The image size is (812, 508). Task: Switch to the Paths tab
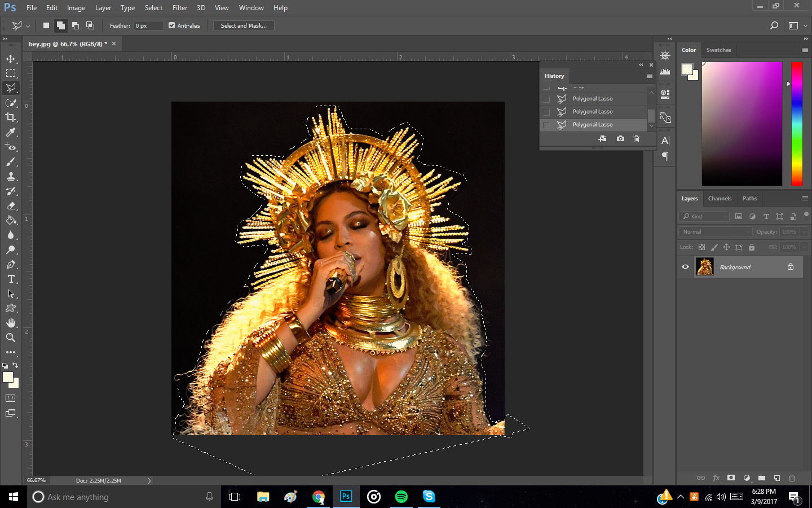pos(749,199)
